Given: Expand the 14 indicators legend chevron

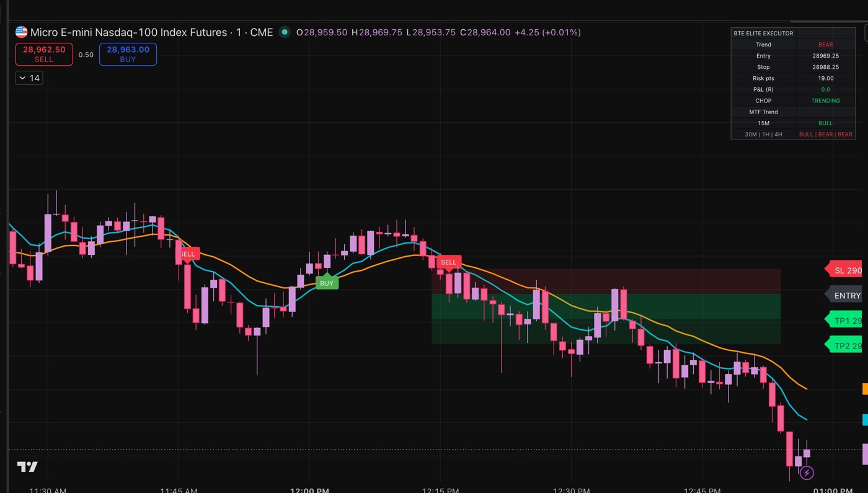Looking at the screenshot, I should click(x=29, y=78).
